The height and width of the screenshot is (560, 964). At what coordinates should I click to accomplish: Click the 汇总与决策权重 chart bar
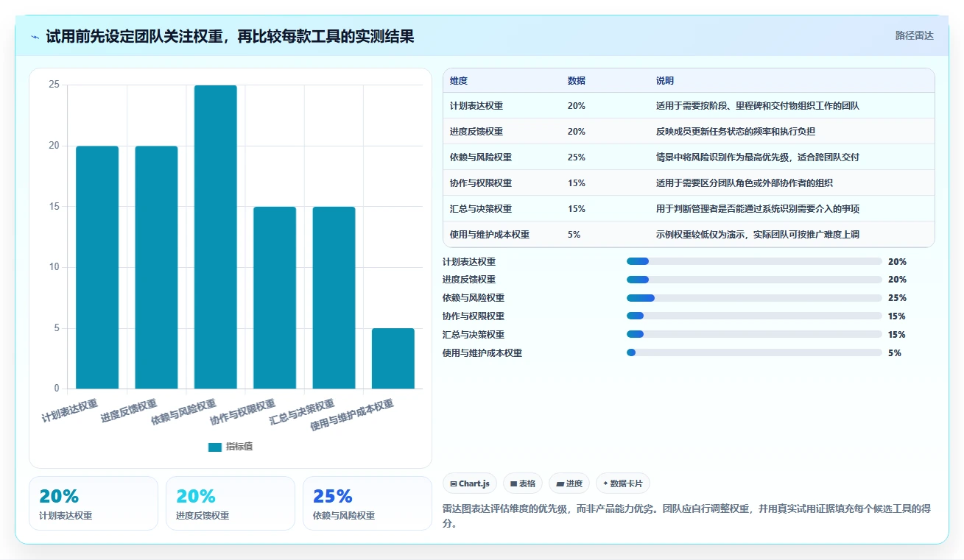[334, 297]
